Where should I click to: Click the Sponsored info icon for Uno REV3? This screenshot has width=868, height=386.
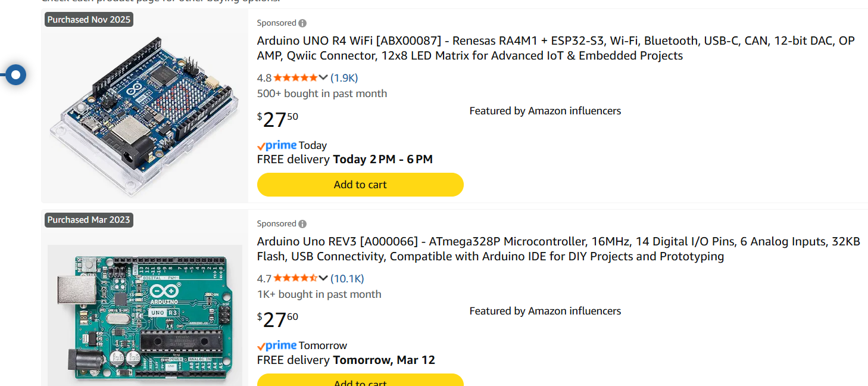tap(302, 224)
